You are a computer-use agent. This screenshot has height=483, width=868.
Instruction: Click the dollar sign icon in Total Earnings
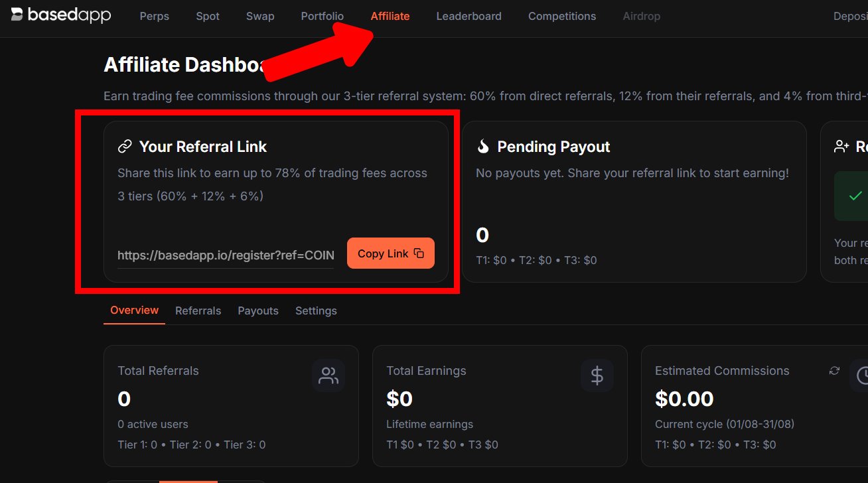(x=597, y=376)
